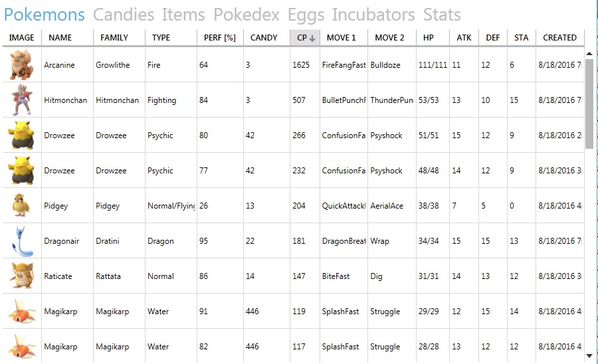Go to the Eggs tab

tap(306, 16)
